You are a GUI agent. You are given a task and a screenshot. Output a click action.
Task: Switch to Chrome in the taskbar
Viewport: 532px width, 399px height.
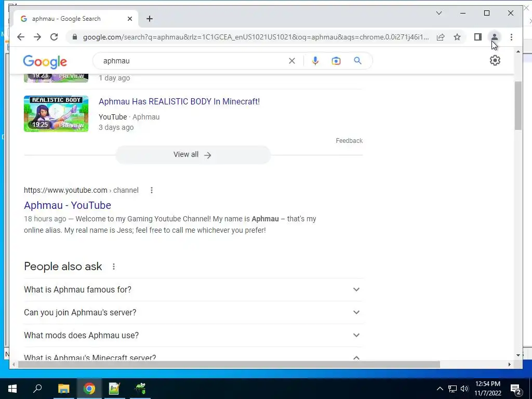coord(89,389)
